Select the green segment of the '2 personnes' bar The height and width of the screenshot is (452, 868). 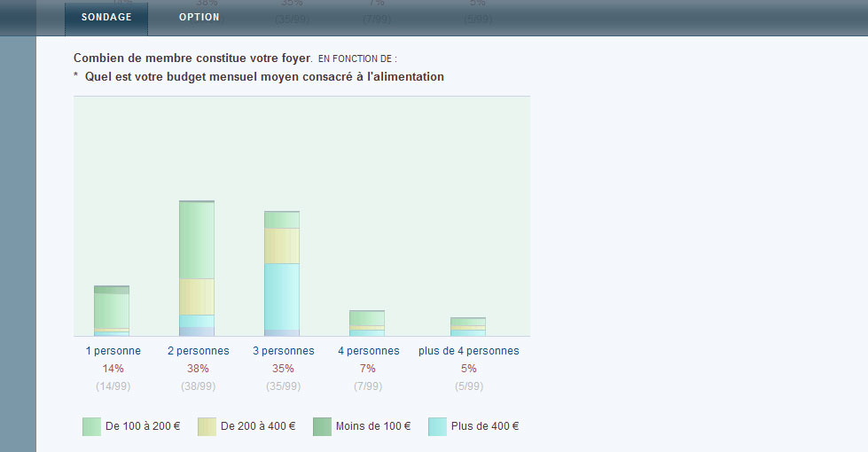click(x=197, y=240)
